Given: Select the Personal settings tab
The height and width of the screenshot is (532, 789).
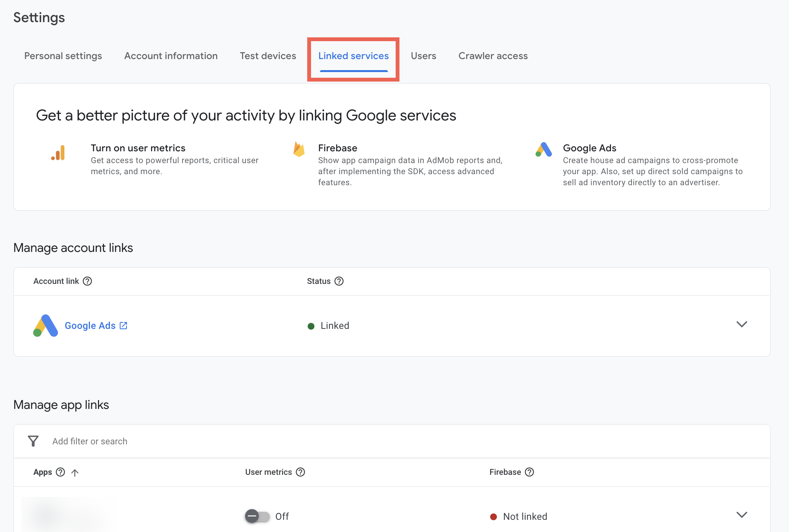Looking at the screenshot, I should click(63, 56).
